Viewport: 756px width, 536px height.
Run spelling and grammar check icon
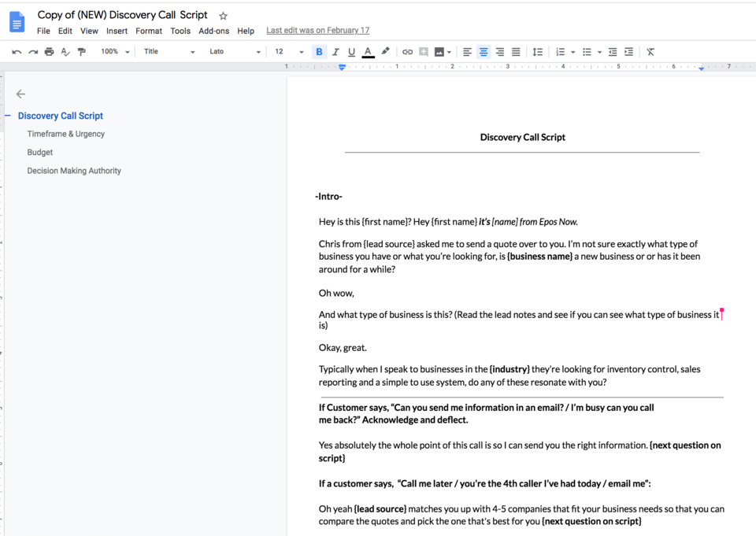[65, 52]
